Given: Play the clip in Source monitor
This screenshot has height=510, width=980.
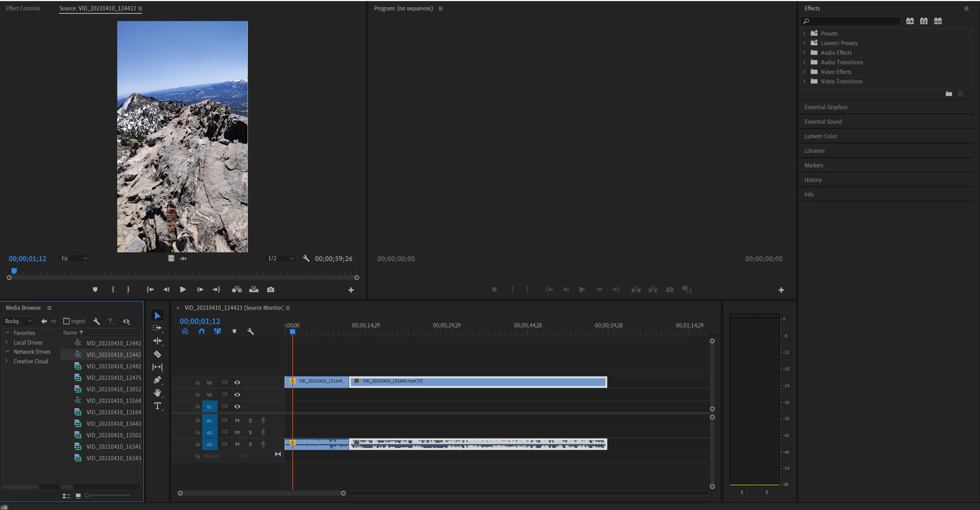Looking at the screenshot, I should pos(183,289).
